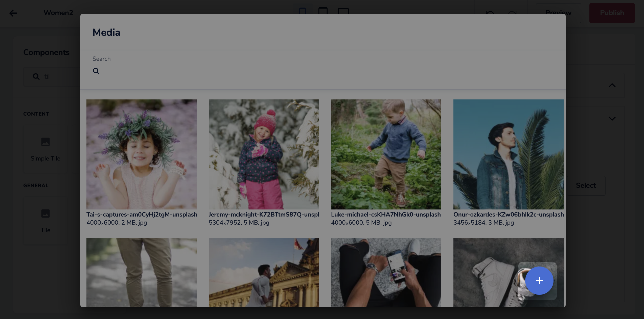Click the '5304×7952, 5 MB, jpg' details text
644x319 pixels.
(239, 223)
